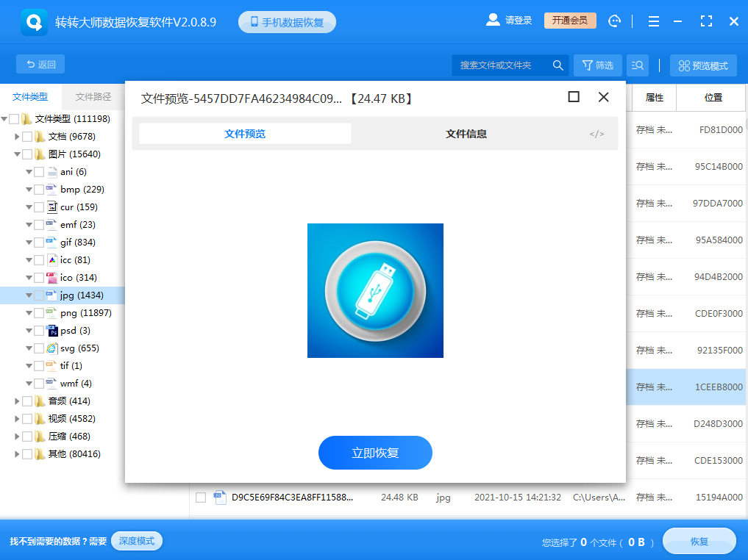Viewport: 748px width, 560px height.
Task: Check the D9C5E69F file row checkbox
Action: pyautogui.click(x=200, y=498)
